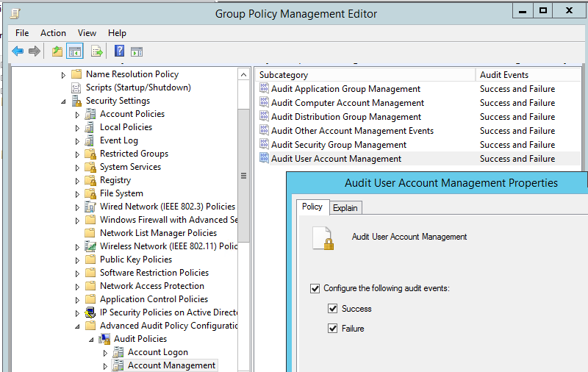Expand the Account Logon node
This screenshot has height=372, width=588.
coord(105,353)
